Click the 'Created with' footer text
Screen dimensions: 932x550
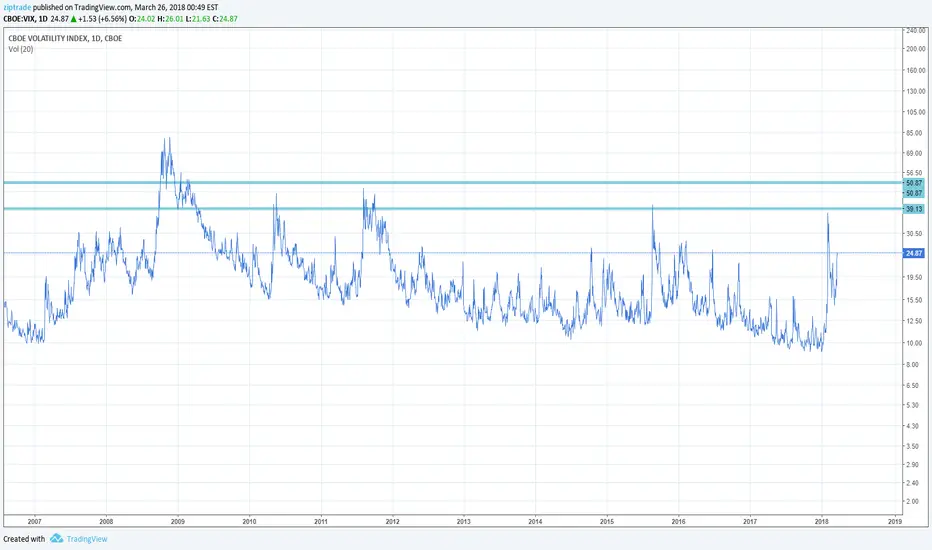(24, 539)
